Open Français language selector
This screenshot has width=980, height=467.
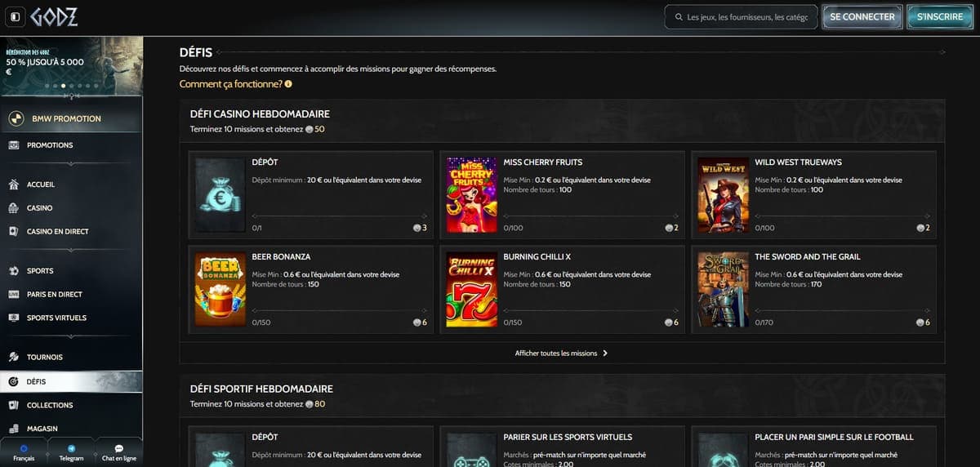24,453
